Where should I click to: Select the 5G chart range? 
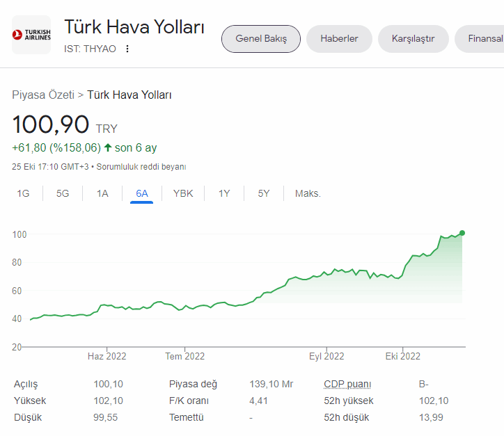[63, 193]
